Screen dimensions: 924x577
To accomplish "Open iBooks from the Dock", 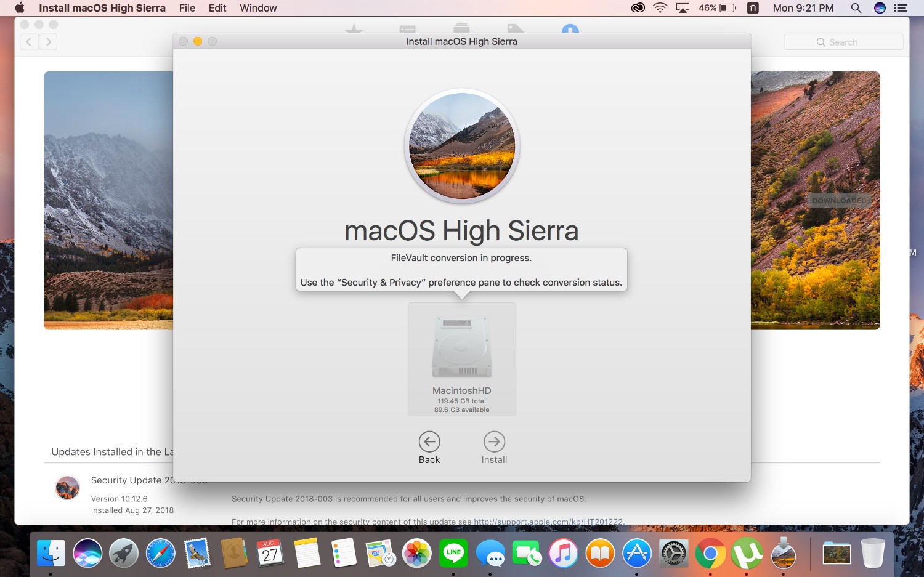I will (x=600, y=553).
